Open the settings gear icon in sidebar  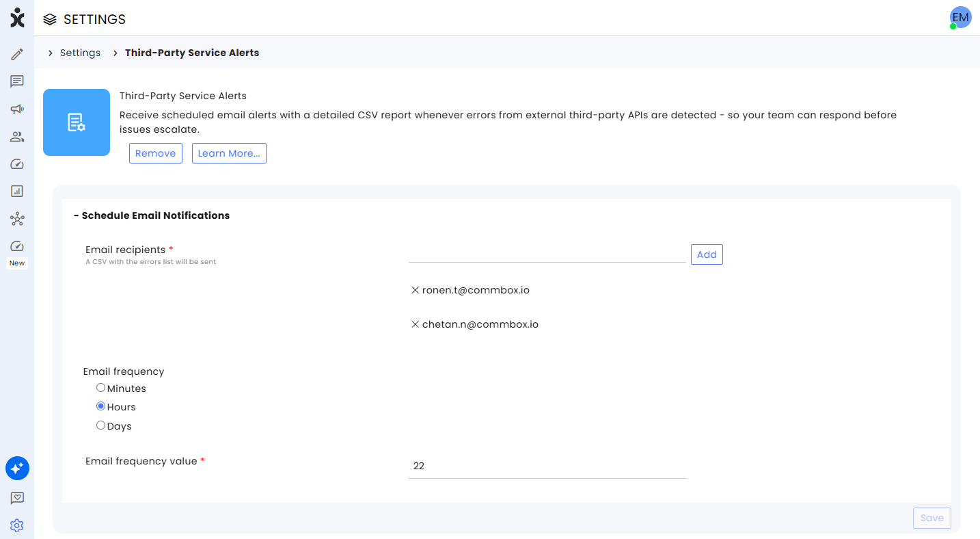click(x=17, y=525)
